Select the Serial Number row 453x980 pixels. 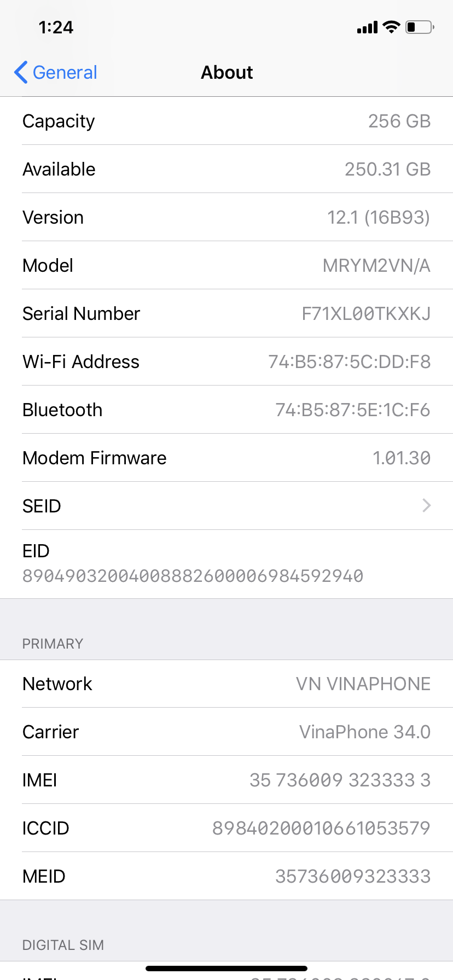point(226,313)
